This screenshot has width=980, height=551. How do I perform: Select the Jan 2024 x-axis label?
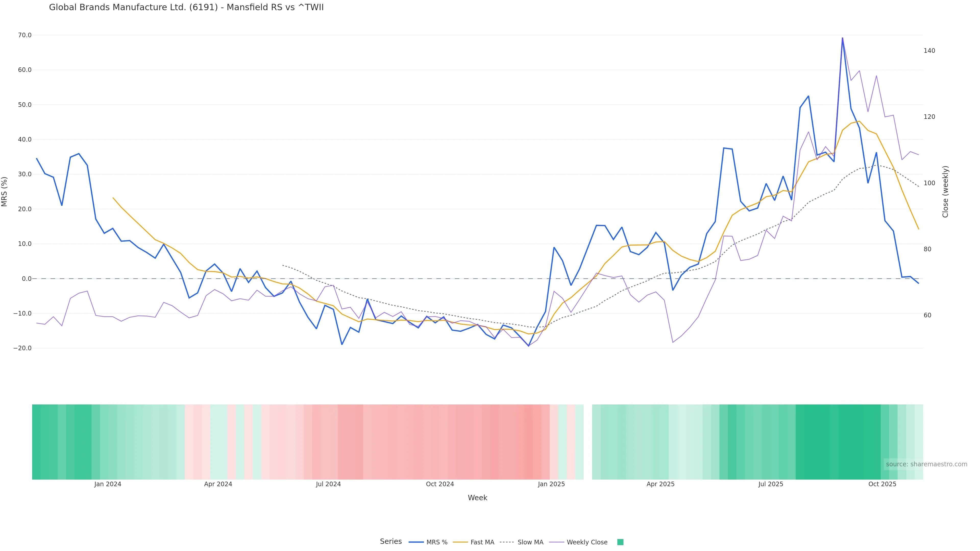tap(108, 484)
